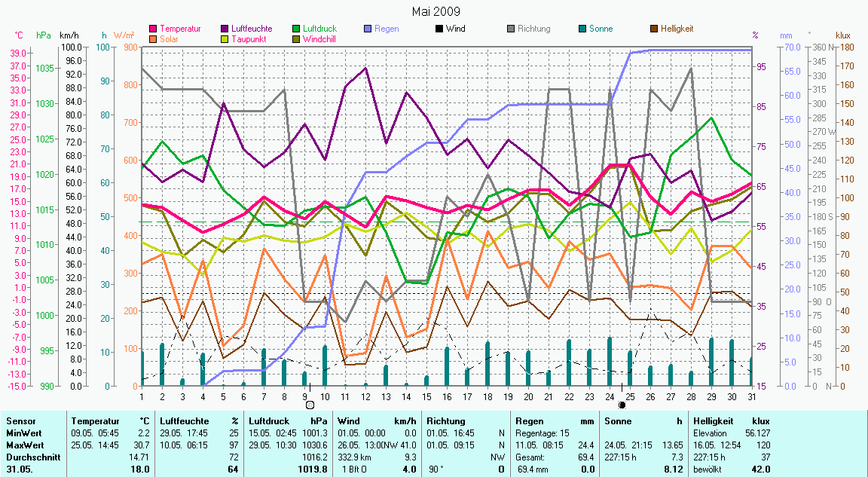The width and height of the screenshot is (868, 477).
Task: Click the Sensor column header in the table
Action: tap(20, 421)
